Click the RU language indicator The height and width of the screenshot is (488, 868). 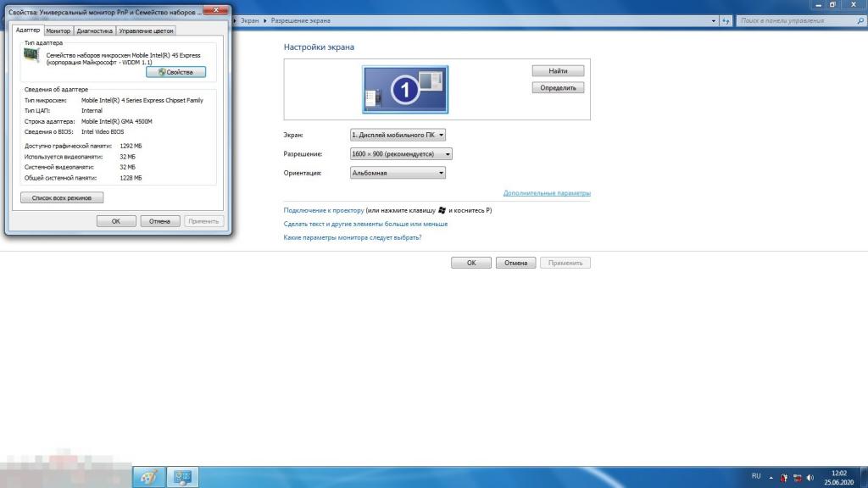coord(756,476)
